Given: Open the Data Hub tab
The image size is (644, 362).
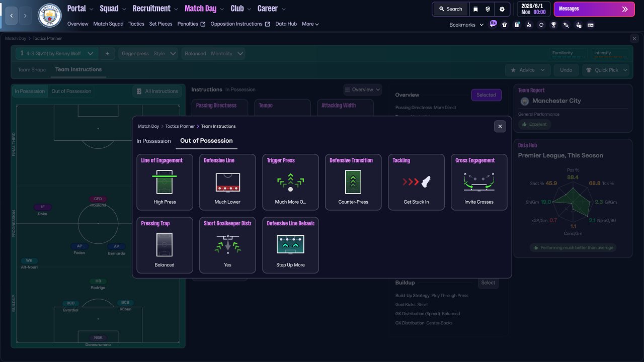Looking at the screenshot, I should click(x=286, y=24).
